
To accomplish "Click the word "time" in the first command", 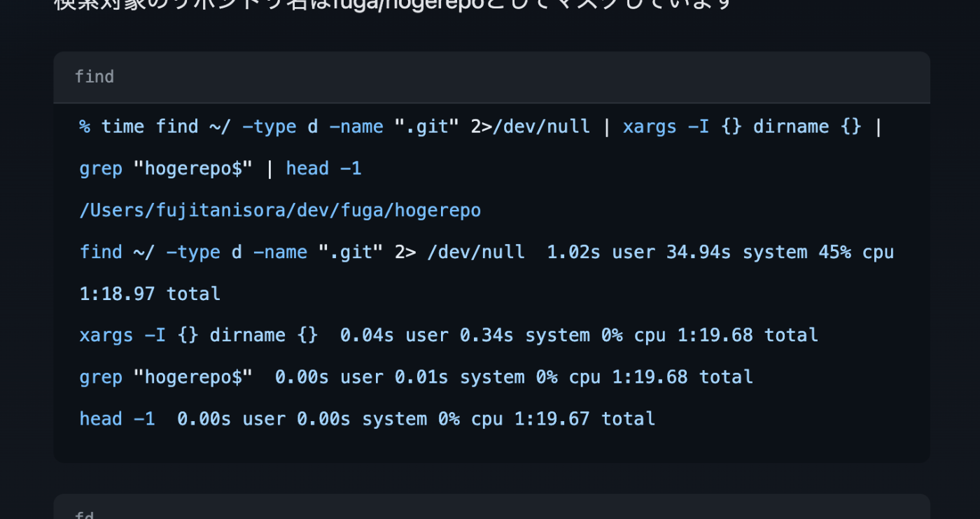I will click(x=122, y=127).
